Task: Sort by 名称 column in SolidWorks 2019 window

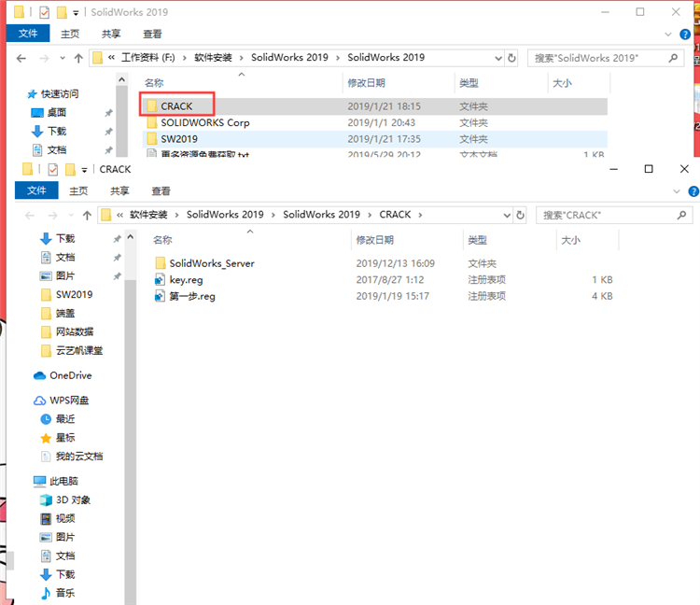Action: tap(154, 82)
